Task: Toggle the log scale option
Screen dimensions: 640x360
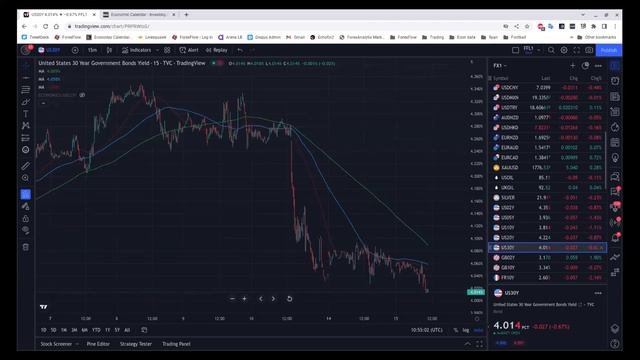Action: (466, 330)
